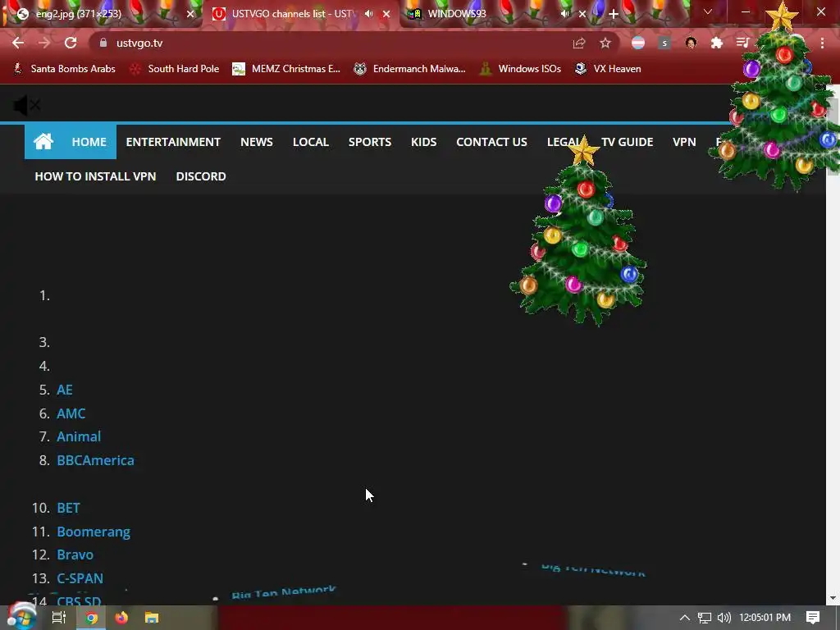Click the page vertical scrollbar
The image size is (840, 630).
[833, 343]
